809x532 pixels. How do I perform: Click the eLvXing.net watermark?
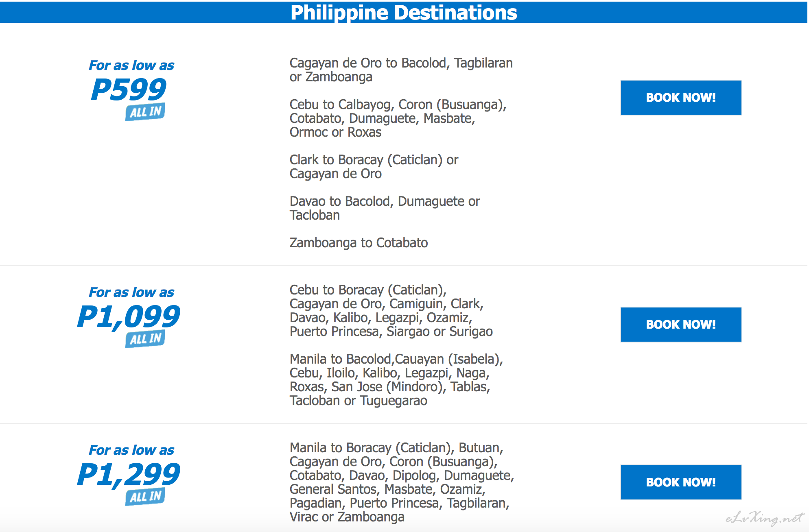764,518
